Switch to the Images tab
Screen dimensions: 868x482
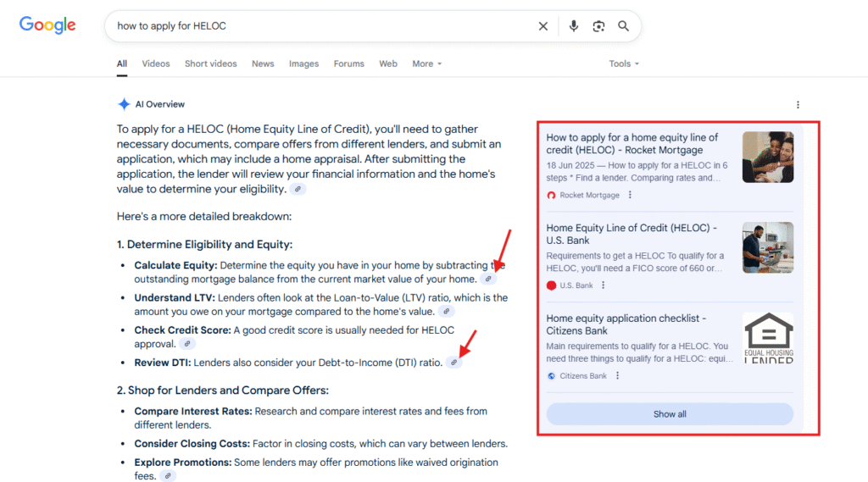click(303, 64)
